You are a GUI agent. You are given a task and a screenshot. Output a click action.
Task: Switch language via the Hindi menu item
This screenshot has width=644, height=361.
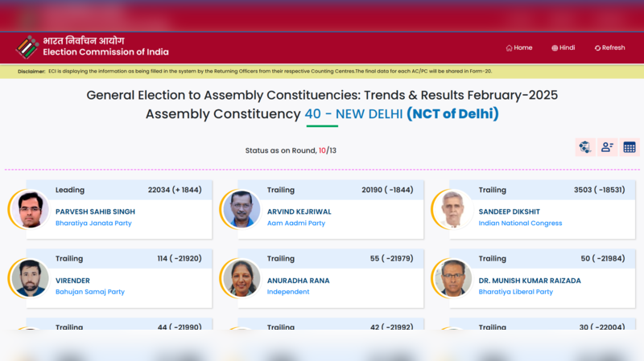tap(567, 48)
